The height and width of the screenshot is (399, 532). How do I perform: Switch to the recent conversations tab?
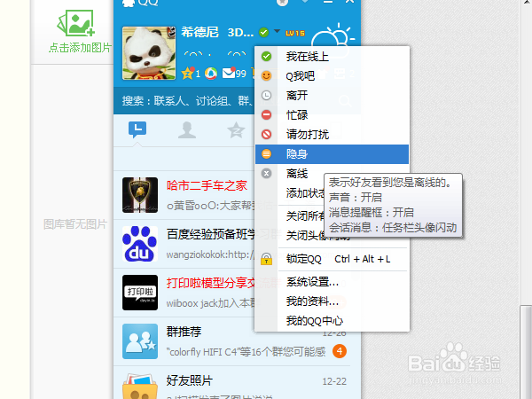click(x=137, y=130)
